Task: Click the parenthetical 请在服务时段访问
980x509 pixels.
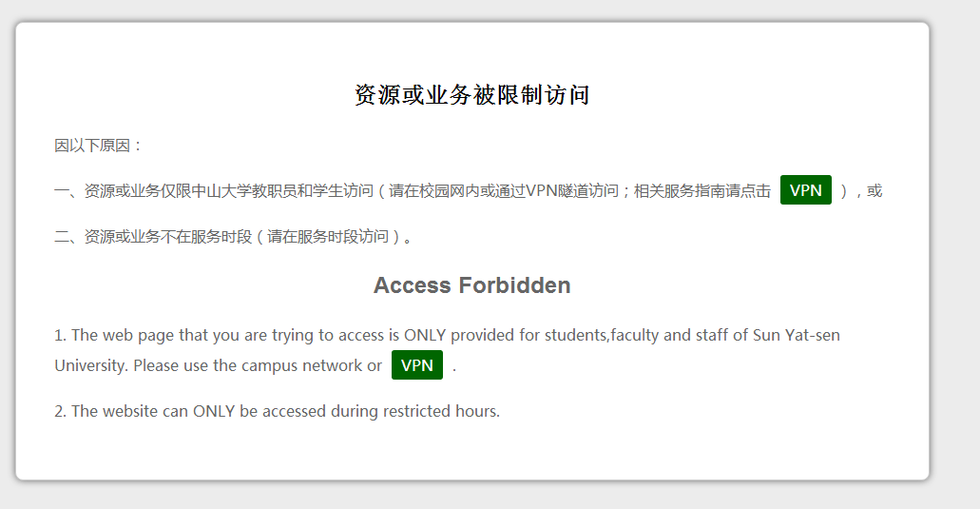Action: [x=328, y=236]
